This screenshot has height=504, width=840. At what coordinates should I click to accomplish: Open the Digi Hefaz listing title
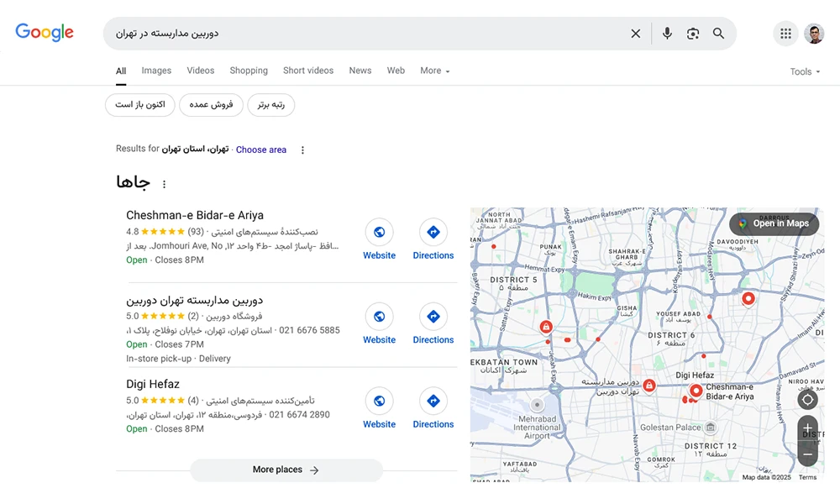click(x=153, y=384)
